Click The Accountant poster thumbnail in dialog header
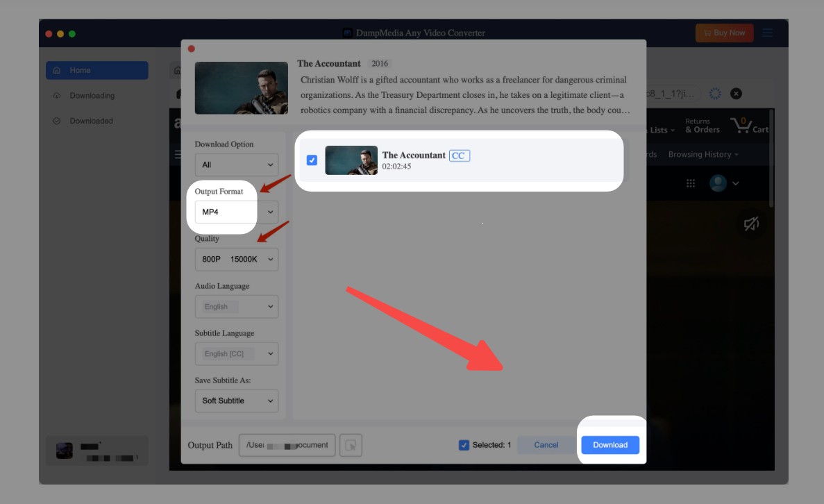824x504 pixels. (x=241, y=87)
